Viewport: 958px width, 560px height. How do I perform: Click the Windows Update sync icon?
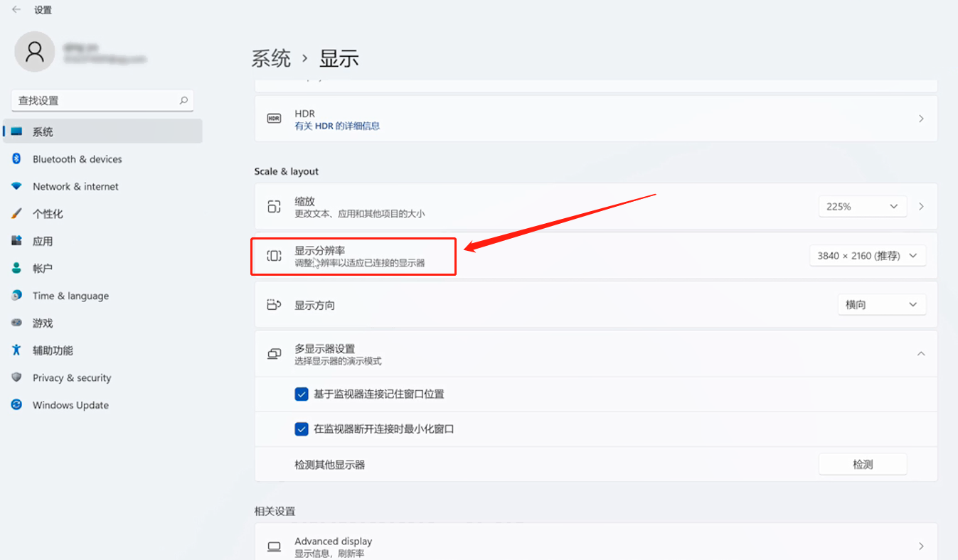click(x=16, y=405)
